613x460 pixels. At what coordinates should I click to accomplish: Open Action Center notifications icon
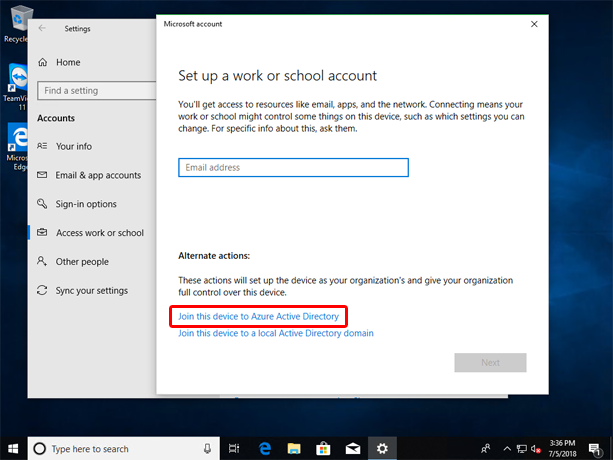[595, 449]
